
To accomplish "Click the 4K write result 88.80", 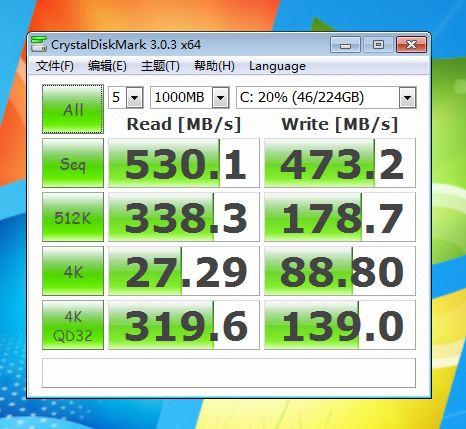I will pyautogui.click(x=340, y=271).
